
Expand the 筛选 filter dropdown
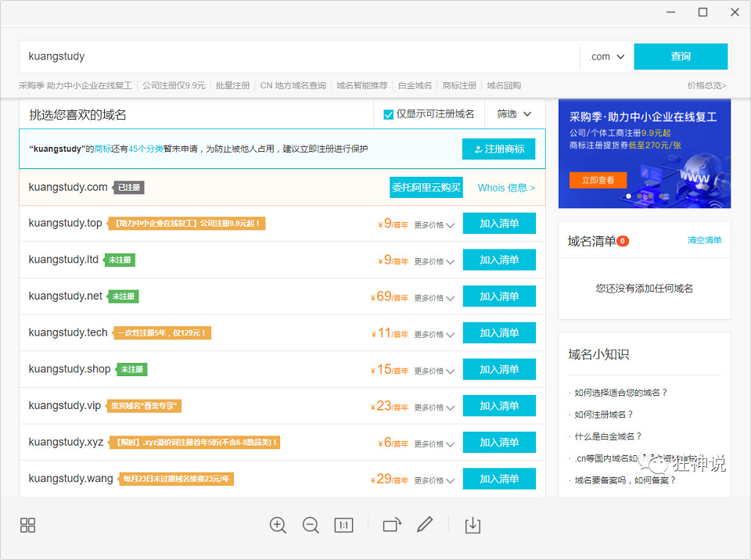click(515, 114)
